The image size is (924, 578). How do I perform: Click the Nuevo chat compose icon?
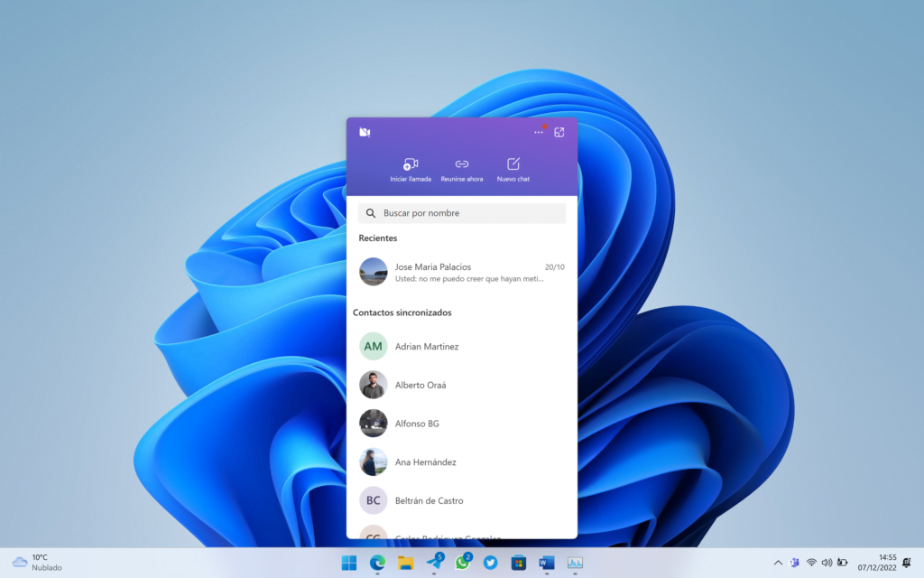click(x=513, y=164)
